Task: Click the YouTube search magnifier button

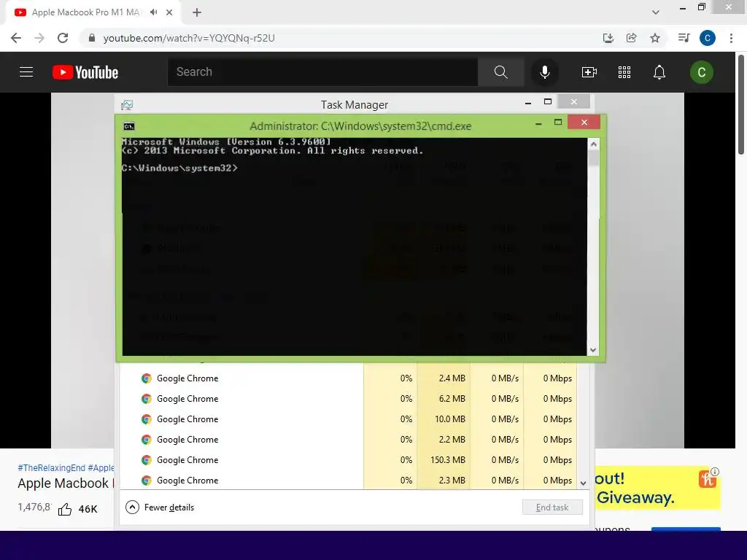Action: point(500,72)
